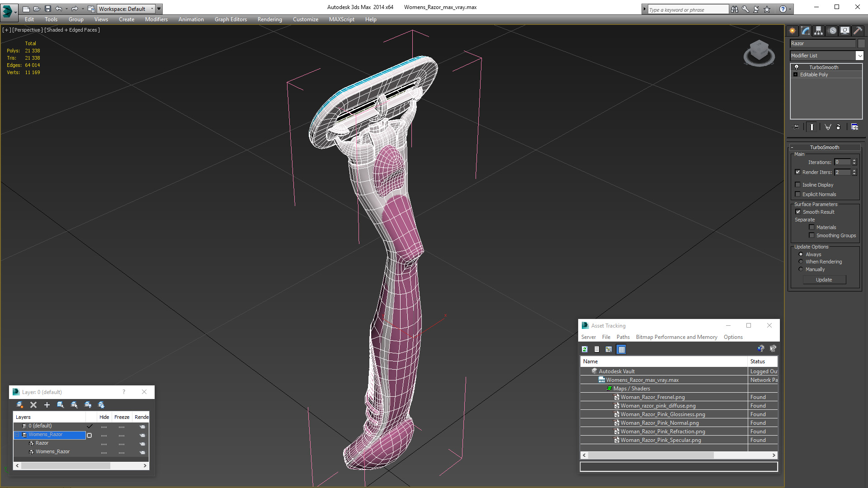Toggle Show End Result button

tap(812, 127)
